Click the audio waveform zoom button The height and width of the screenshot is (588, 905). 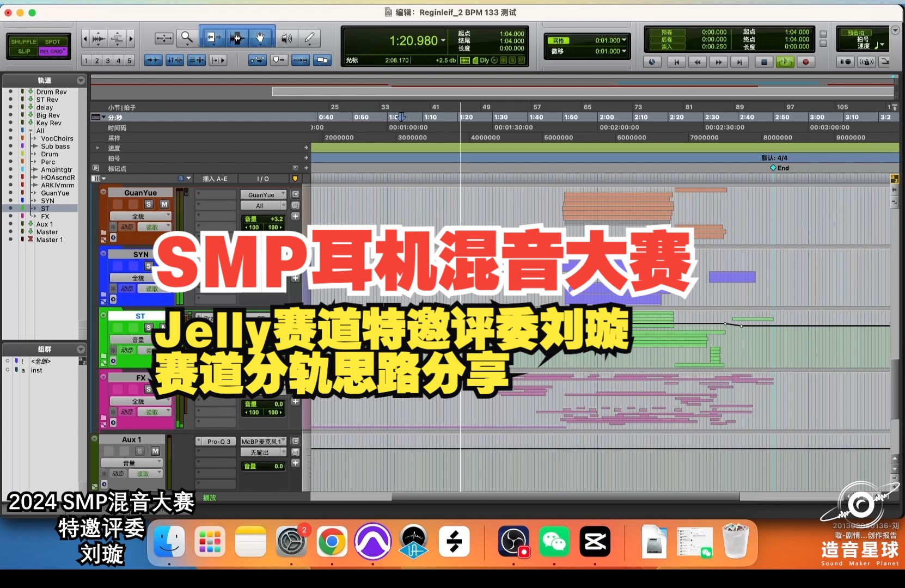coord(99,38)
